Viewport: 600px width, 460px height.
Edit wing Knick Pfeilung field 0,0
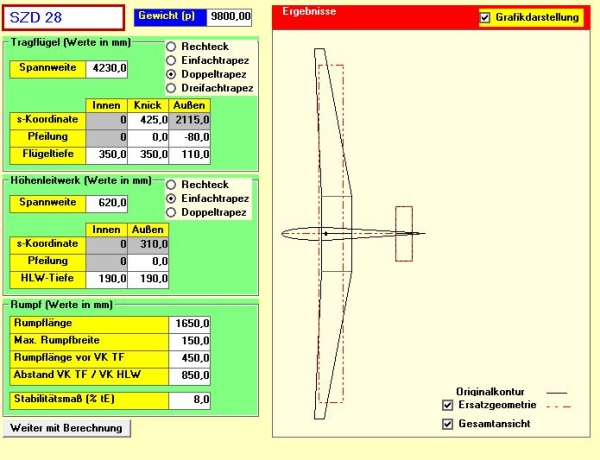click(148, 137)
